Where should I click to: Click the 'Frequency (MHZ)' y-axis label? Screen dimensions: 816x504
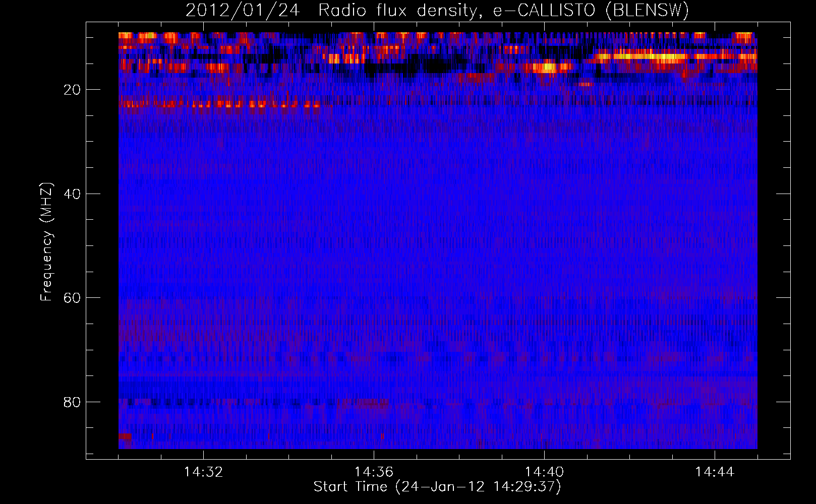[x=46, y=242]
